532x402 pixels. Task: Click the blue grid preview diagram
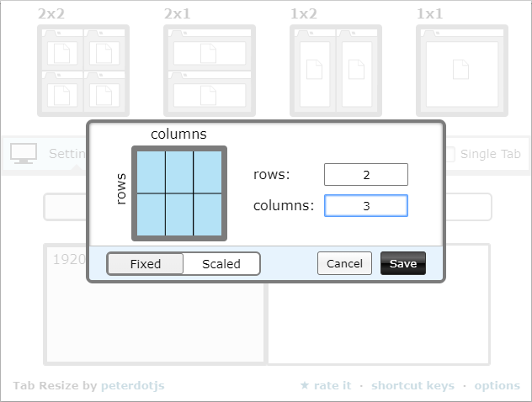tap(179, 193)
